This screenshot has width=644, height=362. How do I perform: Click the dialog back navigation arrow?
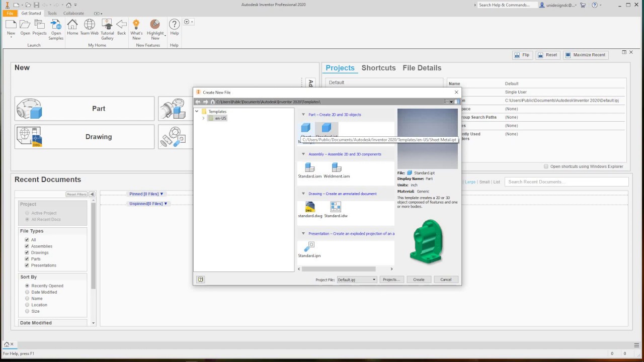point(198,102)
